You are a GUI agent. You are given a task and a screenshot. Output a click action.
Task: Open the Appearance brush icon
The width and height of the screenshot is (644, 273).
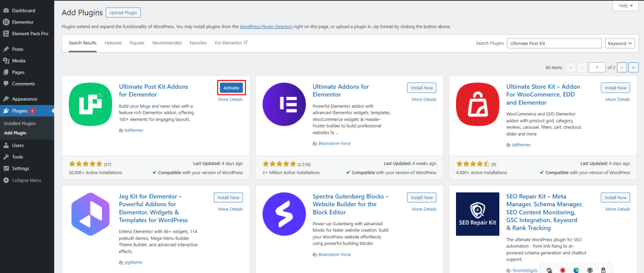6,99
